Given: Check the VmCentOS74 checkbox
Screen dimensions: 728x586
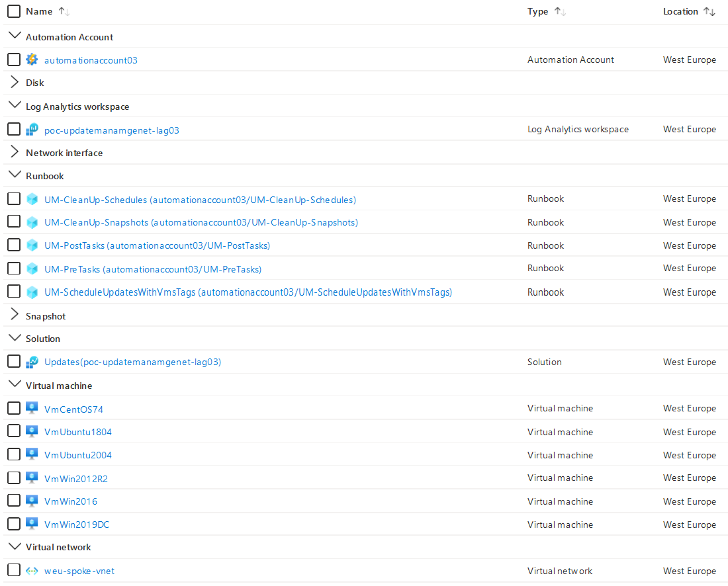Looking at the screenshot, I should pyautogui.click(x=14, y=408).
